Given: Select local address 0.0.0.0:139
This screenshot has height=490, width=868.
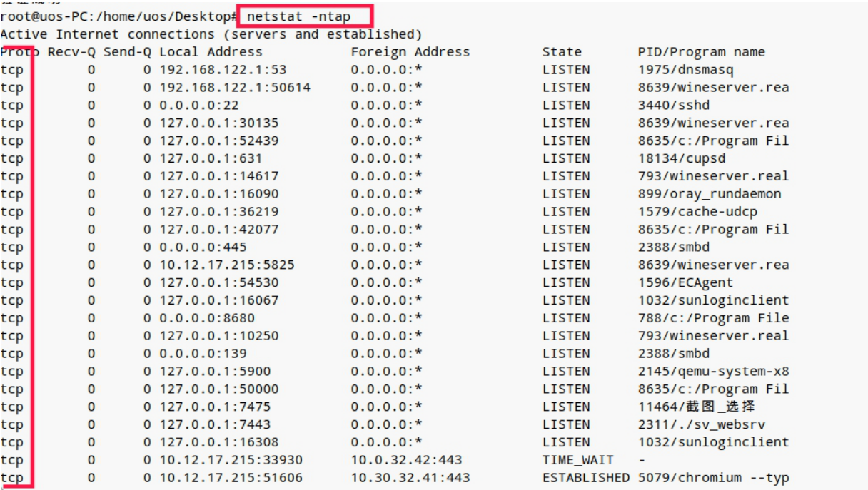Looking at the screenshot, I should (x=203, y=354).
